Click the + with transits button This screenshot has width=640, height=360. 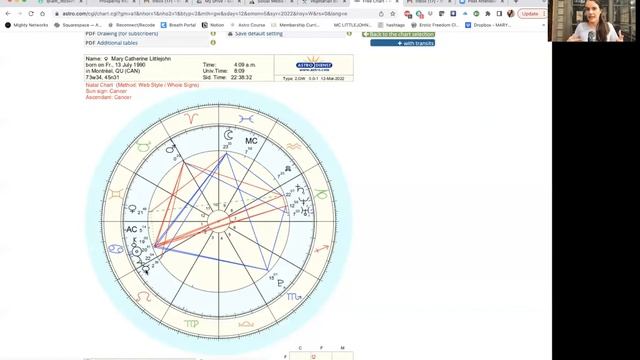tap(402, 43)
